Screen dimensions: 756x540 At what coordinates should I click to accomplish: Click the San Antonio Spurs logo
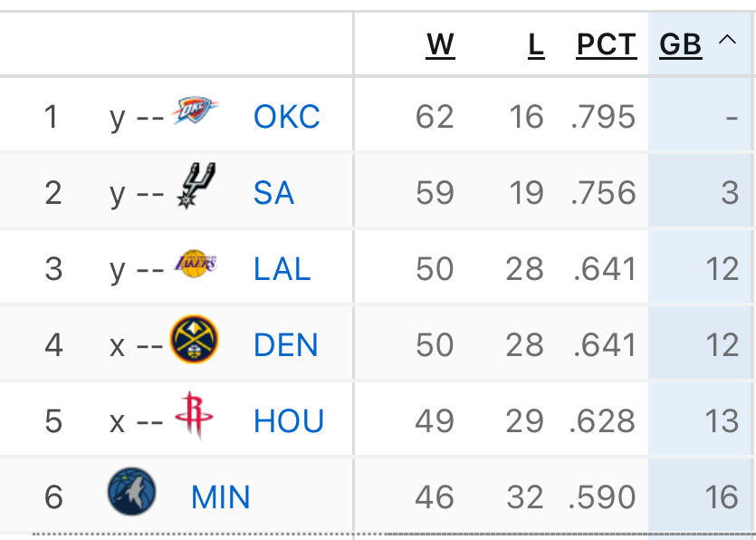[x=196, y=188]
